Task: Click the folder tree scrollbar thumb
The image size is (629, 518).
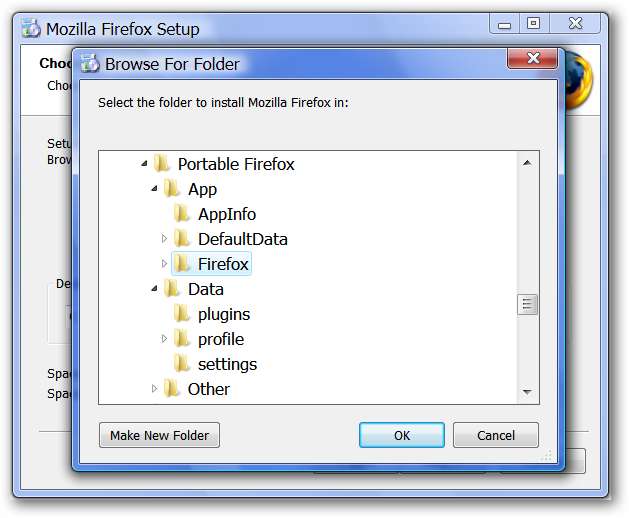Action: [x=528, y=304]
